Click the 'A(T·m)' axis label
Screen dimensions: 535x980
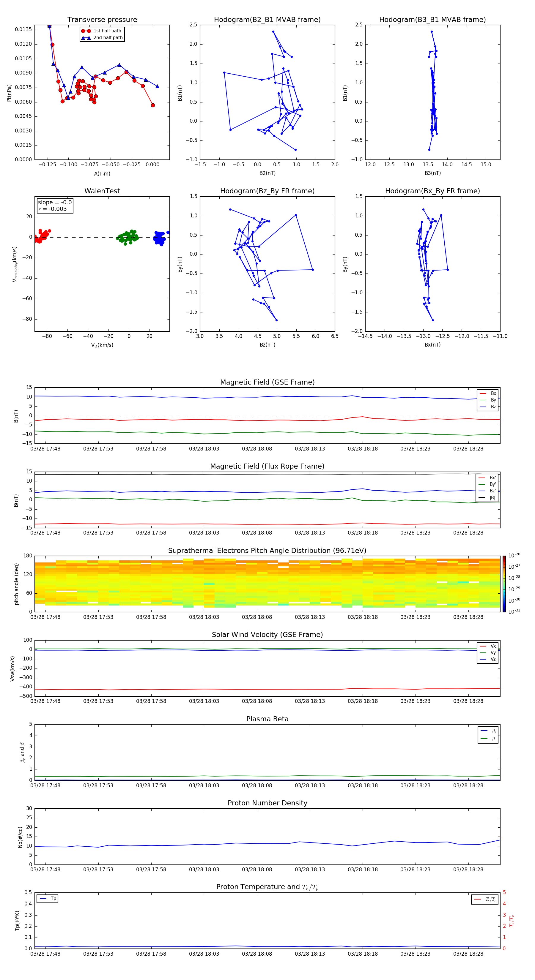tap(102, 173)
